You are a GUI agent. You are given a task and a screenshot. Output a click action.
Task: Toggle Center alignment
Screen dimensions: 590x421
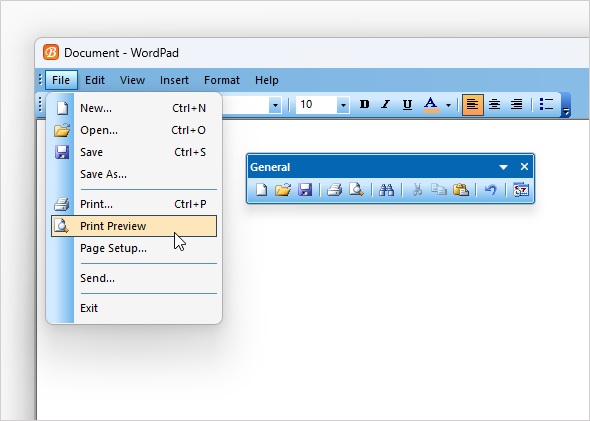click(x=494, y=104)
